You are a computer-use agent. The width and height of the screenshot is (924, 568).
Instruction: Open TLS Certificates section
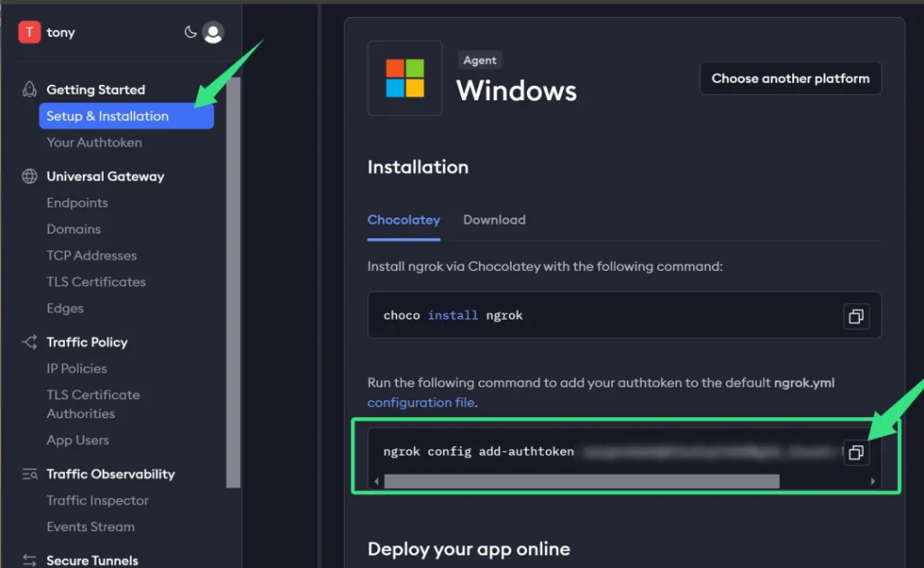click(x=96, y=282)
